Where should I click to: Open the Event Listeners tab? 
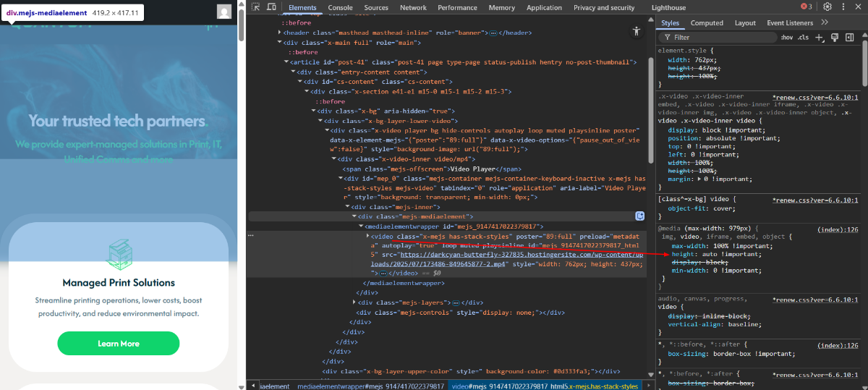tap(790, 22)
